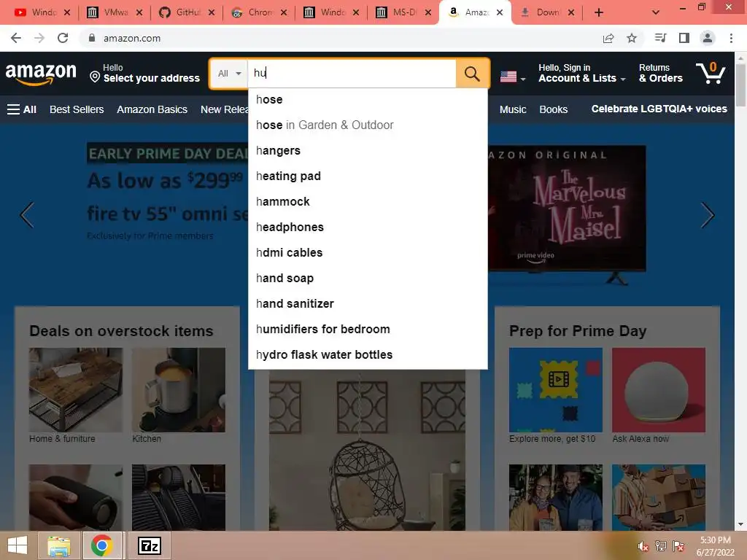
Task: Close the GitHub tab
Action: pyautogui.click(x=212, y=12)
